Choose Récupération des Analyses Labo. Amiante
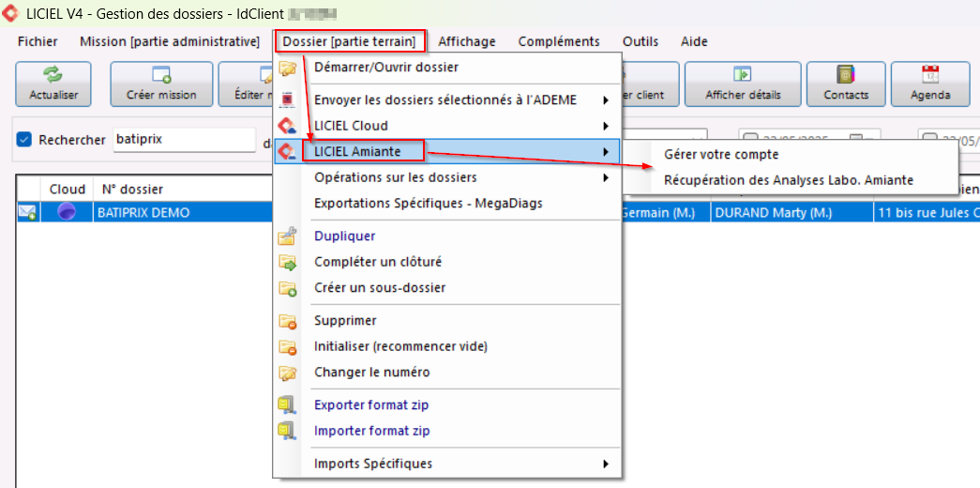This screenshot has width=980, height=488. [788, 180]
